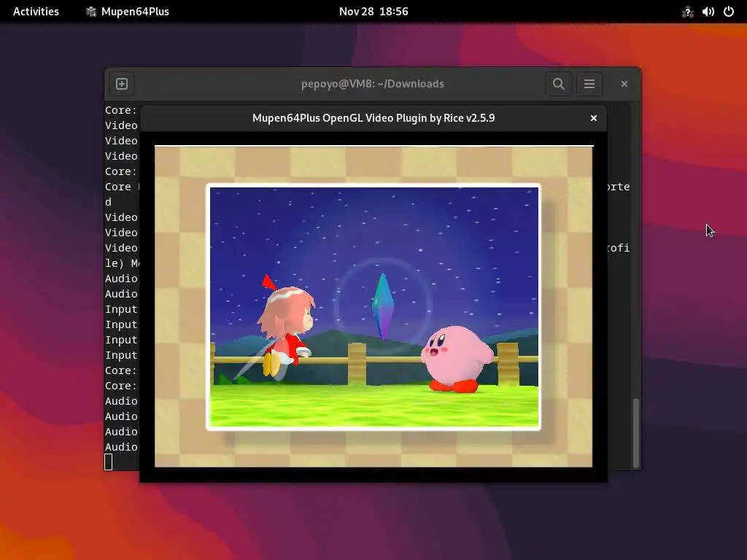Open the power menu icon in top bar
The image size is (747, 560).
pos(729,12)
